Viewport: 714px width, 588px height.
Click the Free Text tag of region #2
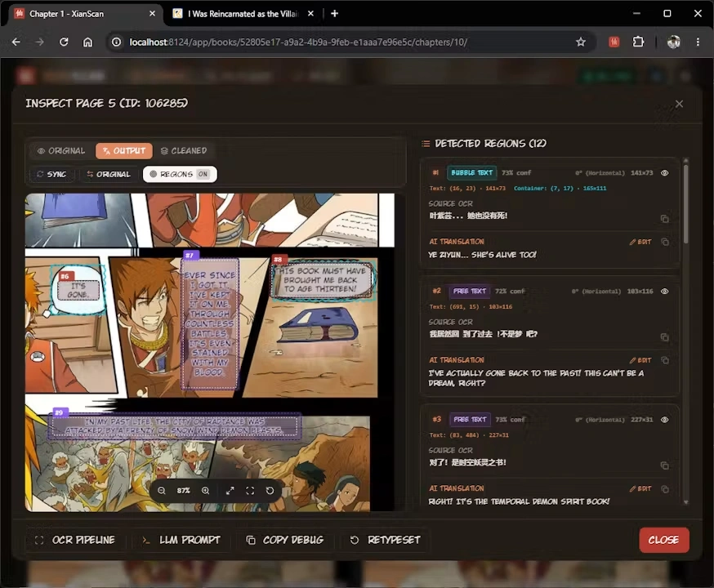pyautogui.click(x=470, y=292)
